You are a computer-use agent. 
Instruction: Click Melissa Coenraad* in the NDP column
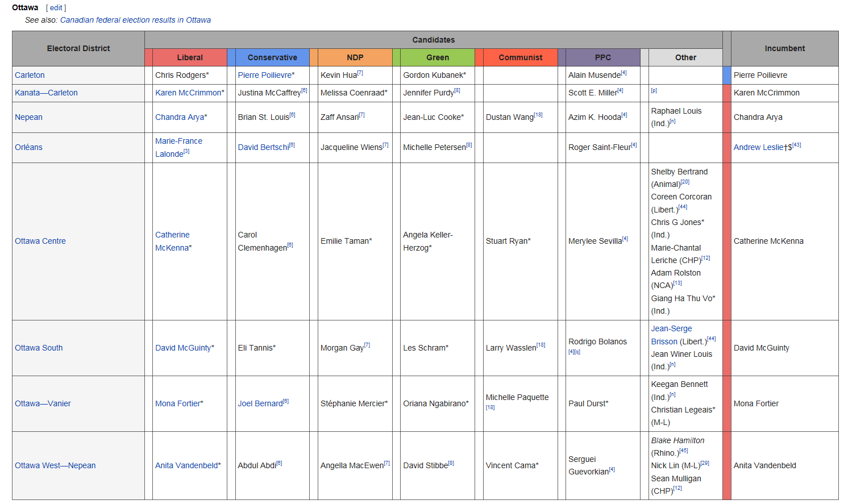click(354, 93)
